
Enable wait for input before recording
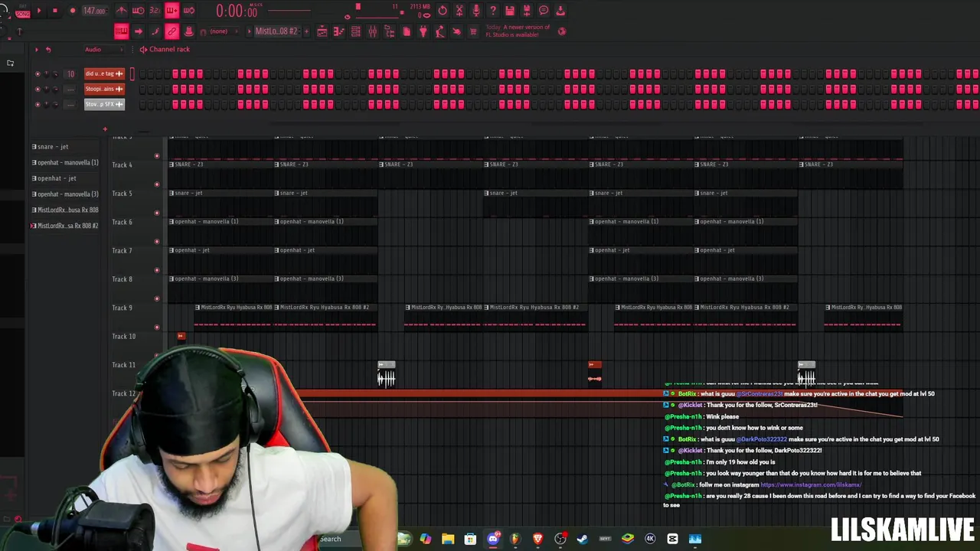(x=139, y=11)
